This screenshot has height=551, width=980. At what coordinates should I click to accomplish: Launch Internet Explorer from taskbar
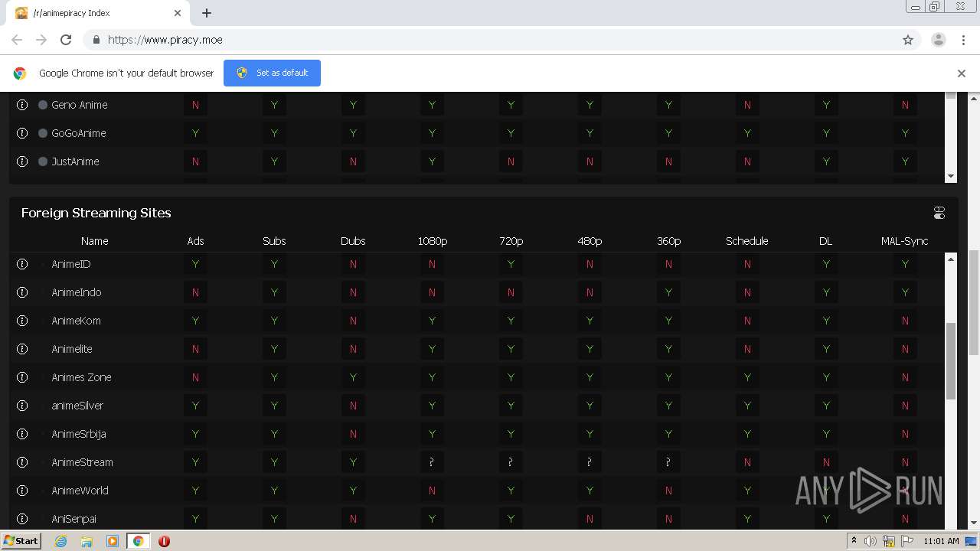click(60, 541)
